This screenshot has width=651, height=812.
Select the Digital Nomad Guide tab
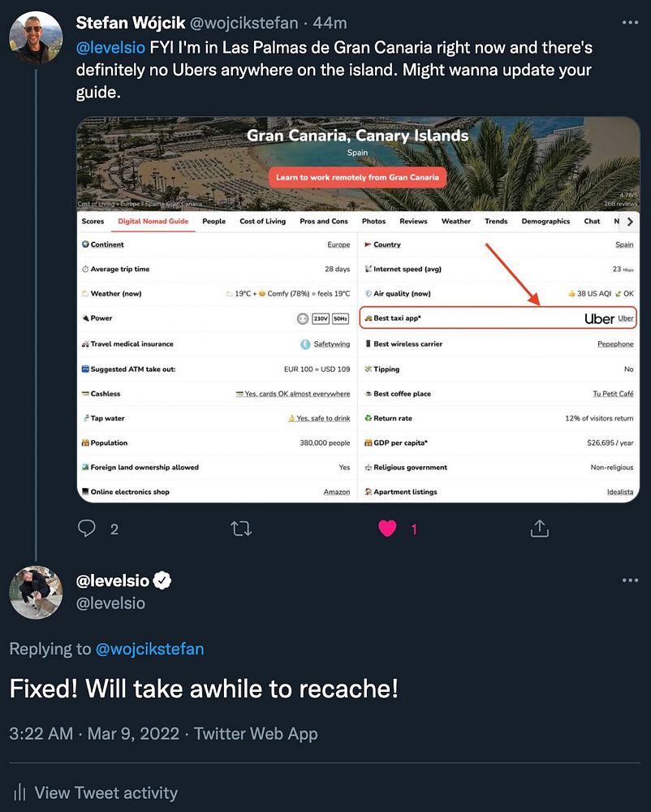[153, 221]
